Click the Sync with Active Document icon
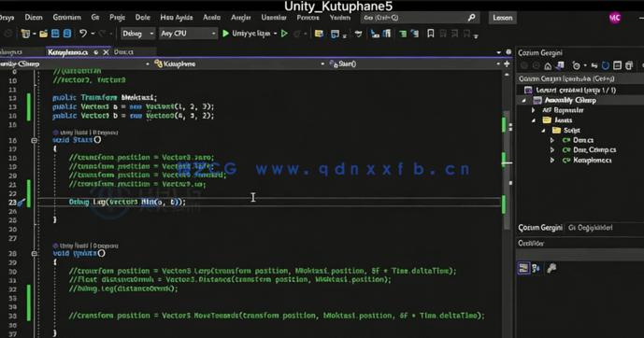The height and width of the screenshot is (338, 644). point(594,65)
